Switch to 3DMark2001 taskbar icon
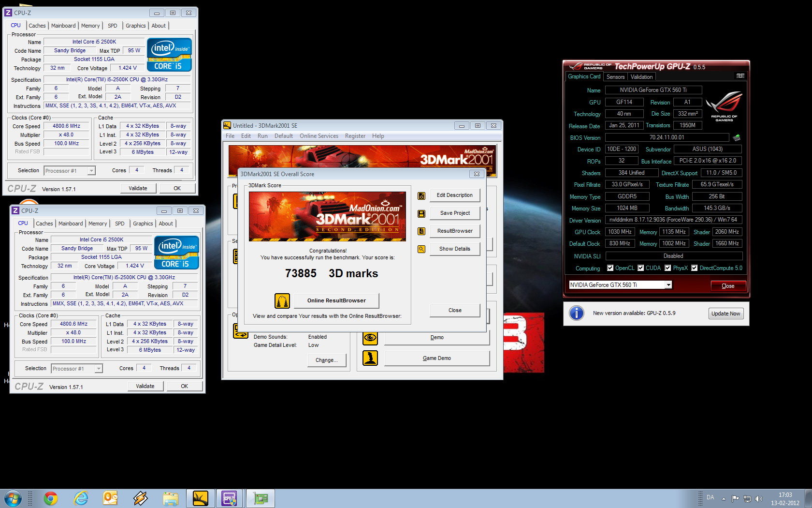The image size is (812, 508). tap(201, 498)
